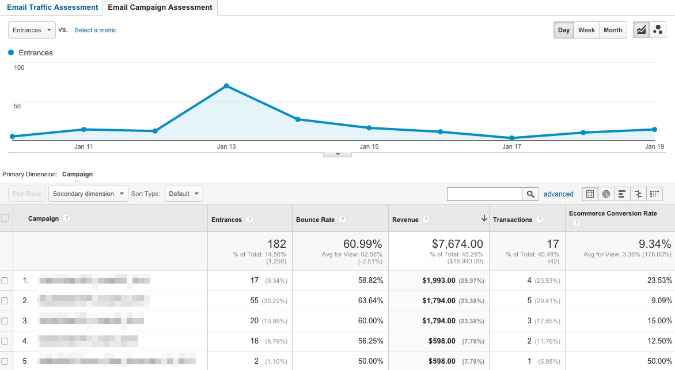Toggle the select-all checkbox in table header

pyautogui.click(x=5, y=218)
